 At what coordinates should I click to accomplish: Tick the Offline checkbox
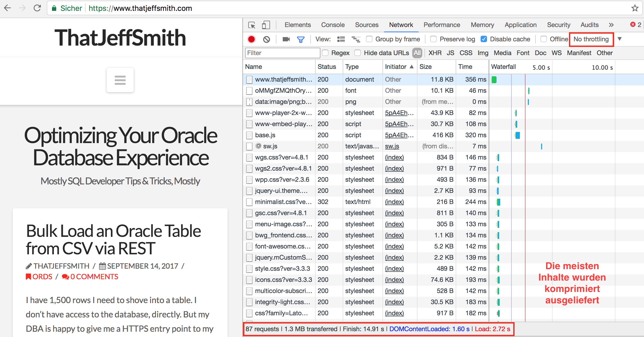(x=543, y=39)
